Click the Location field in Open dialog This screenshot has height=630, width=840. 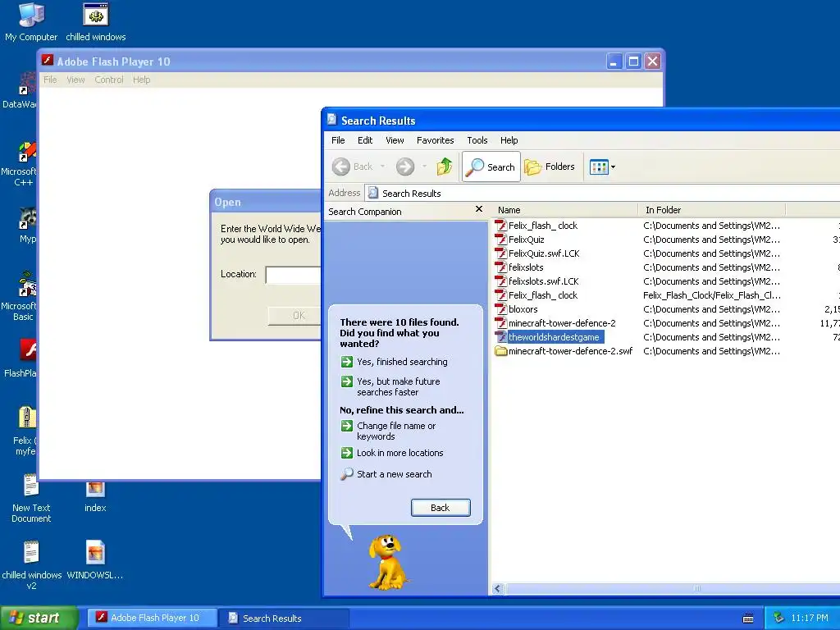pyautogui.click(x=294, y=275)
